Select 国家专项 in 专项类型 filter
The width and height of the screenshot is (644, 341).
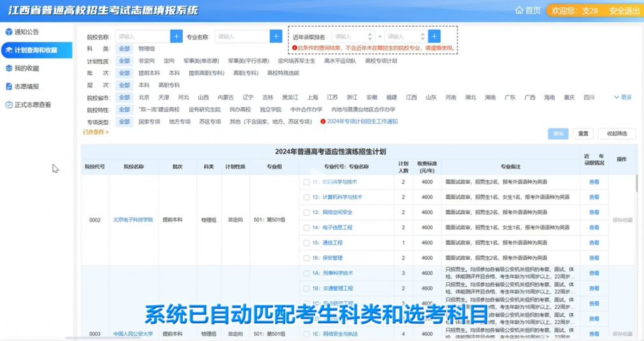coord(149,122)
